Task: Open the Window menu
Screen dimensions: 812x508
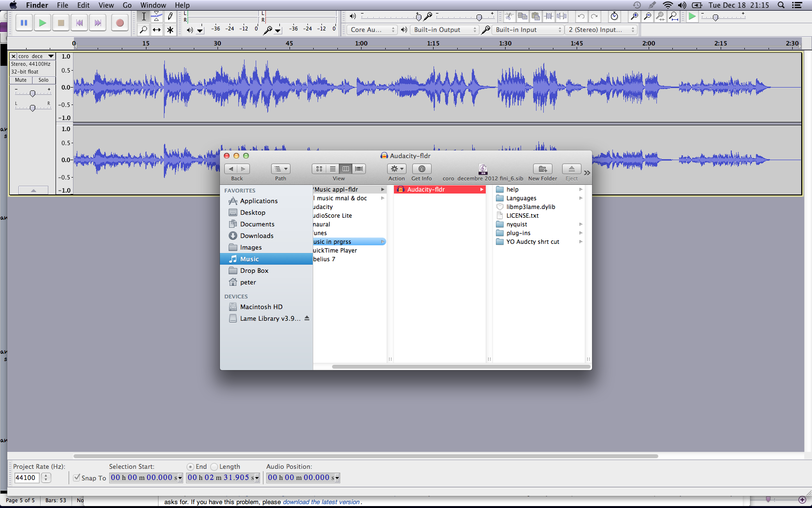Action: click(153, 5)
